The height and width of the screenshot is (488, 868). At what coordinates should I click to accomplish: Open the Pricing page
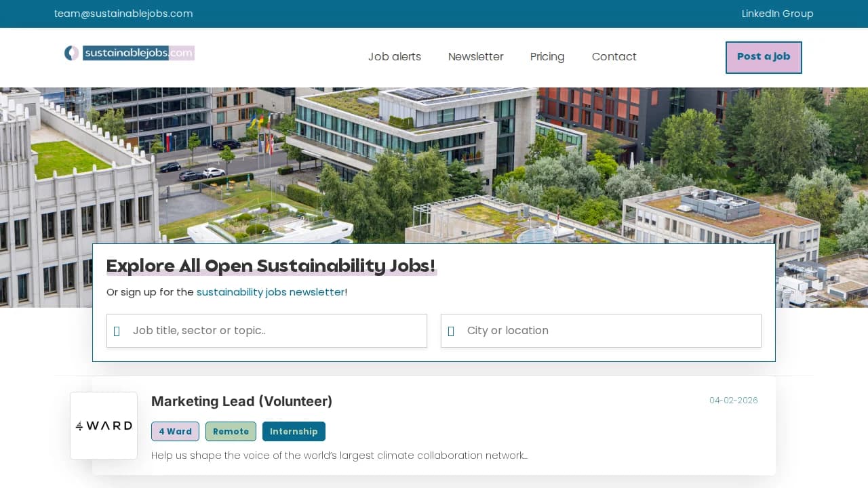tap(547, 57)
